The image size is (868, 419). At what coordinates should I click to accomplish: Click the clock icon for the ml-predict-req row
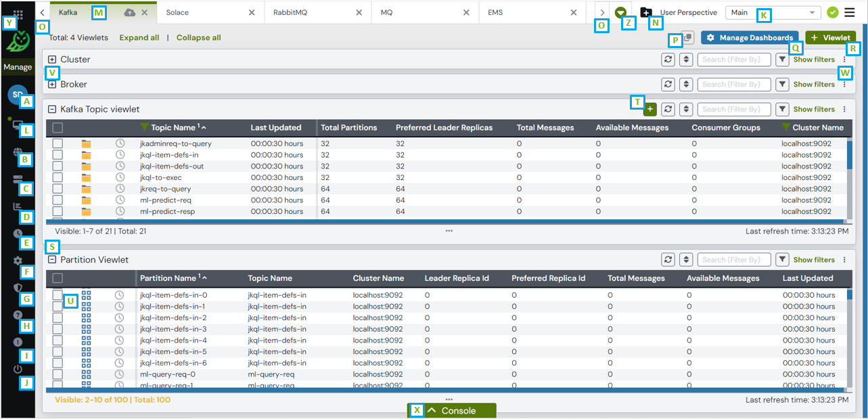click(120, 200)
